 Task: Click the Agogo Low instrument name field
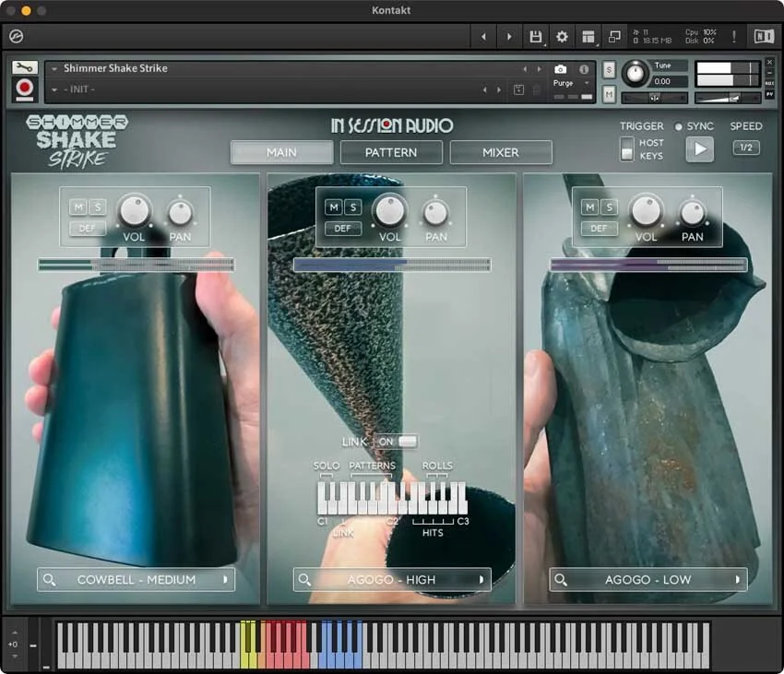pyautogui.click(x=648, y=580)
